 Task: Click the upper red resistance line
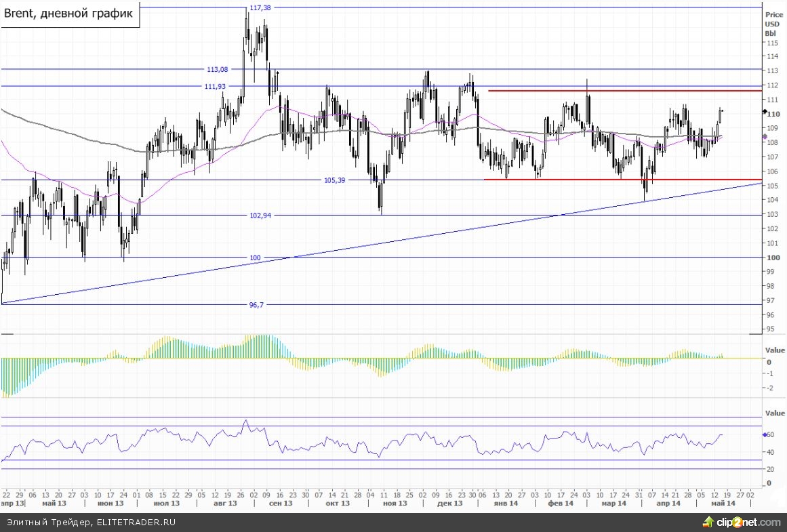624,91
